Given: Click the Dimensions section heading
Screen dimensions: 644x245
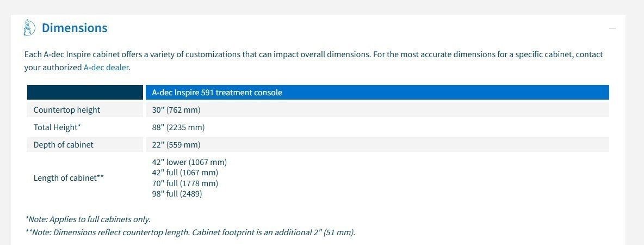Looking at the screenshot, I should [x=75, y=28].
